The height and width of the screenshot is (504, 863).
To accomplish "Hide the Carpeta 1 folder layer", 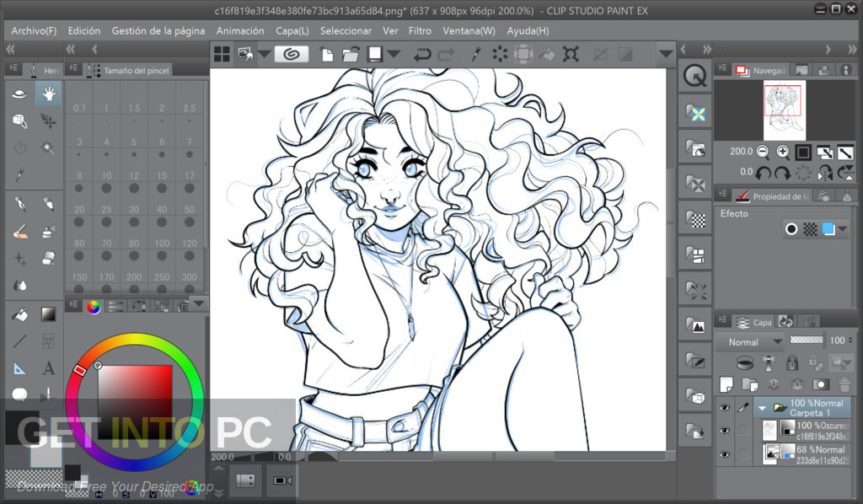I will (x=724, y=408).
